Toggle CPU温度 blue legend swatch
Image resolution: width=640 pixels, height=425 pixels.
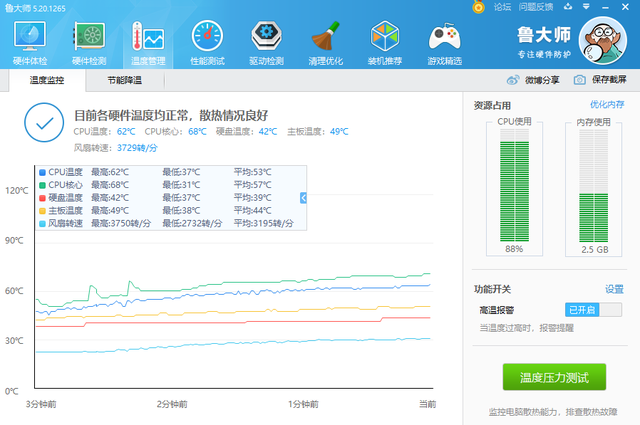42,172
